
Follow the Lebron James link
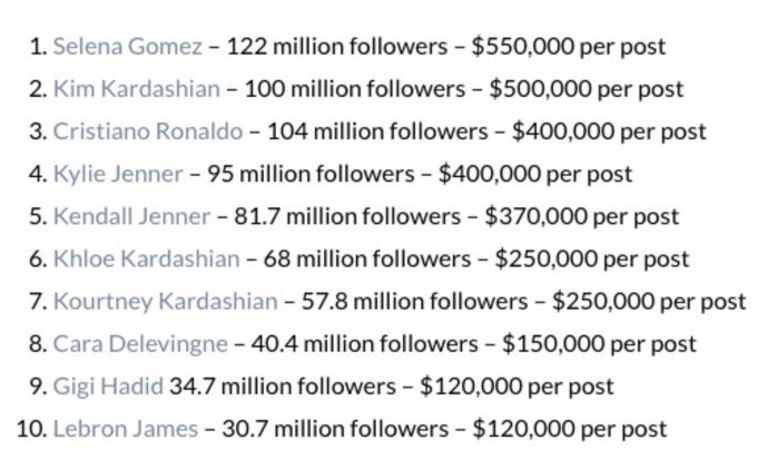pos(125,429)
